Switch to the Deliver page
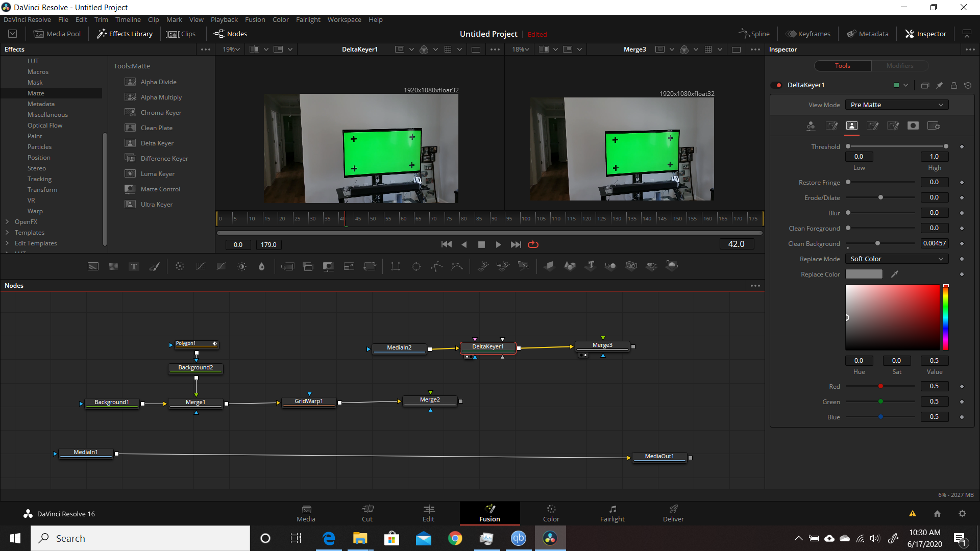This screenshot has height=551, width=980. 673,513
